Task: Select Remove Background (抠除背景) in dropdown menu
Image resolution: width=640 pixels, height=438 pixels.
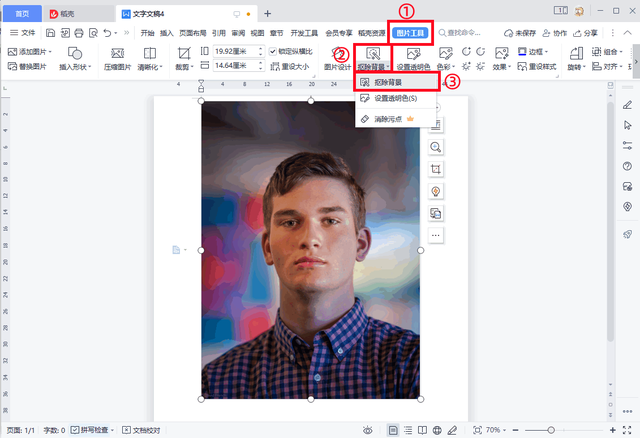Action: (x=397, y=82)
